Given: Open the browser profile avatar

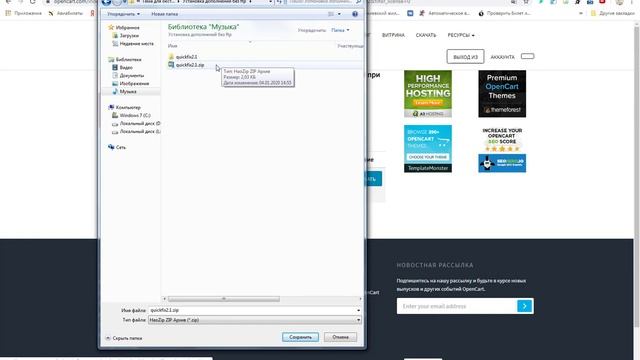Looking at the screenshot, I should coord(620,2).
